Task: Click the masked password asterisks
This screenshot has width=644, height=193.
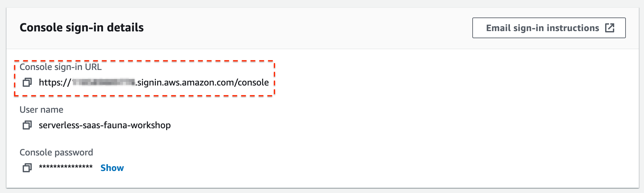Action: (66, 167)
